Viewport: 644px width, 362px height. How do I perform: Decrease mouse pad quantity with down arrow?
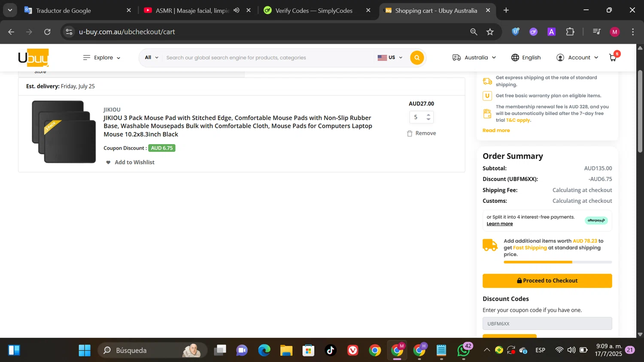pyautogui.click(x=428, y=119)
